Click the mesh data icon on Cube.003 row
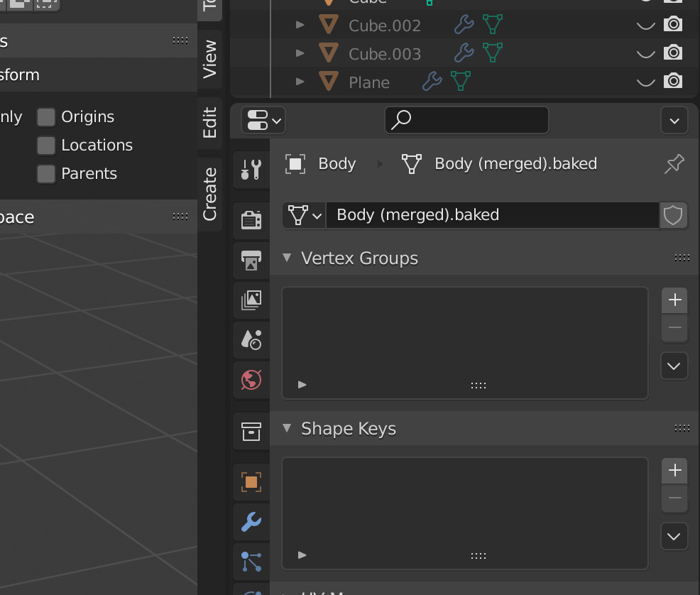This screenshot has width=700, height=595. click(493, 53)
